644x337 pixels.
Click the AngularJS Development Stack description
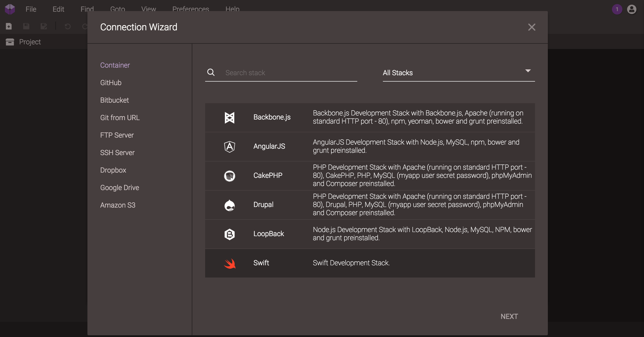pos(416,146)
